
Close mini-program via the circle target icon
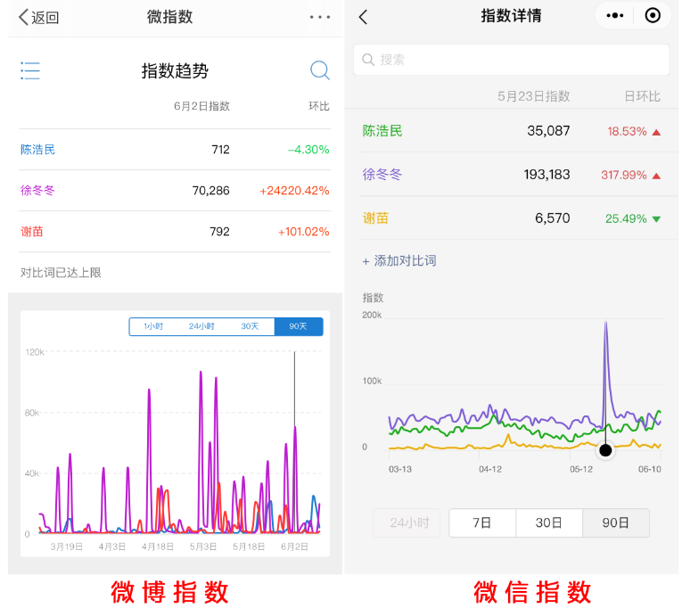pos(653,16)
